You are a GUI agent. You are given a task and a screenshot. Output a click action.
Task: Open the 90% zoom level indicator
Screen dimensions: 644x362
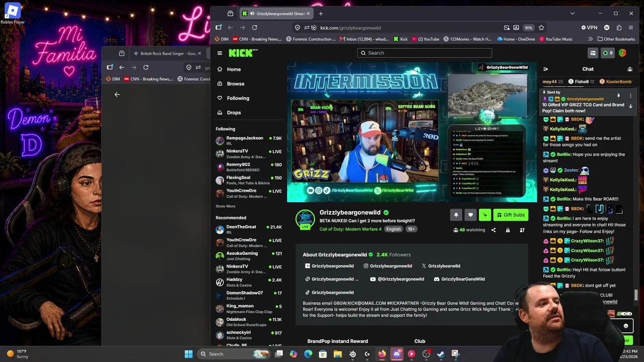pos(528,28)
